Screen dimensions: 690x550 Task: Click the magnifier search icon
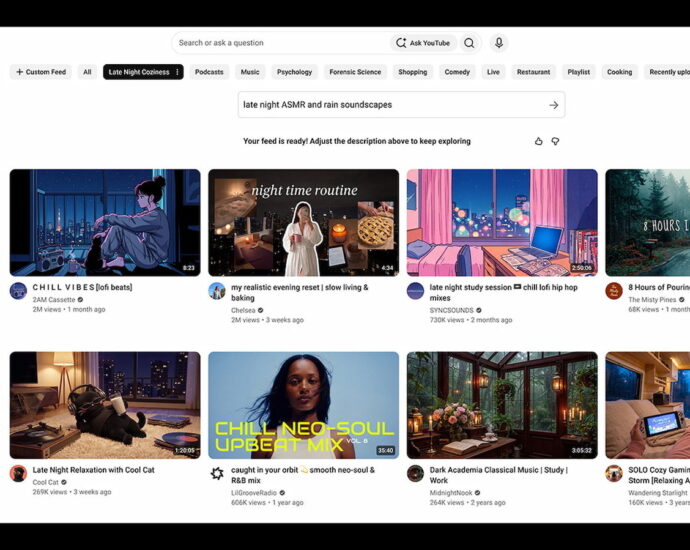pyautogui.click(x=469, y=43)
